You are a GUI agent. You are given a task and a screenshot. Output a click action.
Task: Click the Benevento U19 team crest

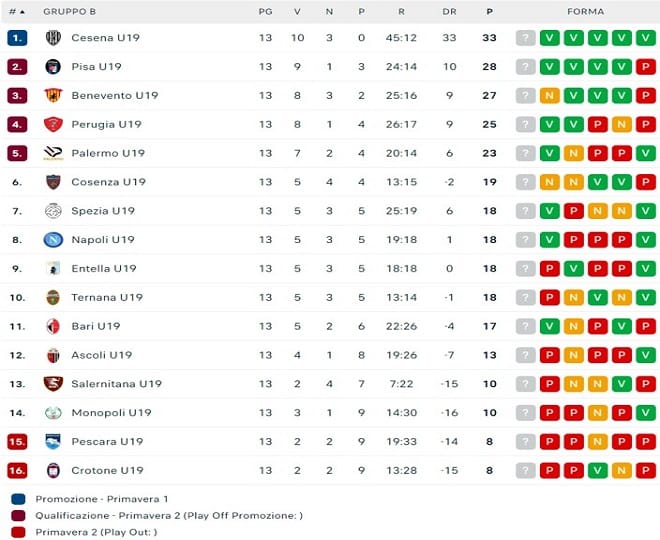[53, 96]
